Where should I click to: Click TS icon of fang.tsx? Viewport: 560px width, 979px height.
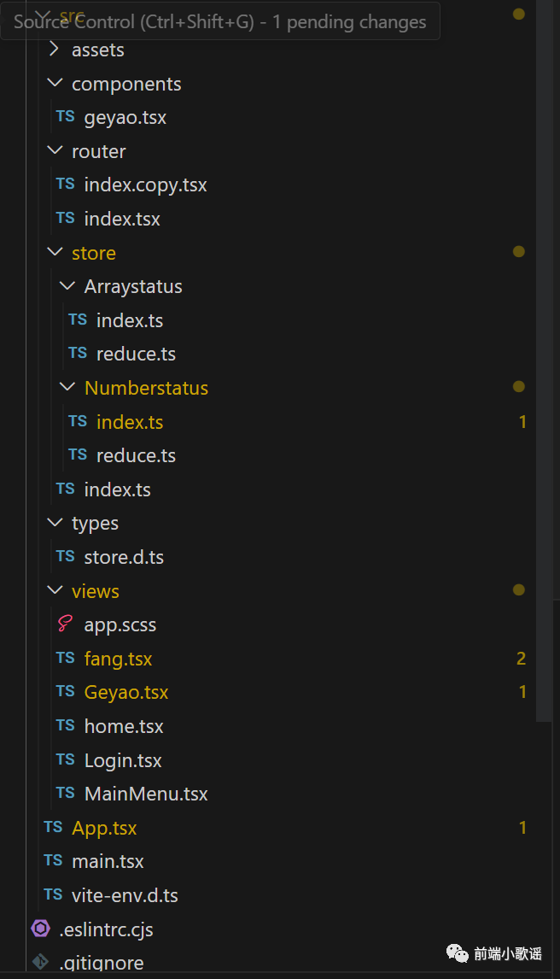pyautogui.click(x=65, y=658)
